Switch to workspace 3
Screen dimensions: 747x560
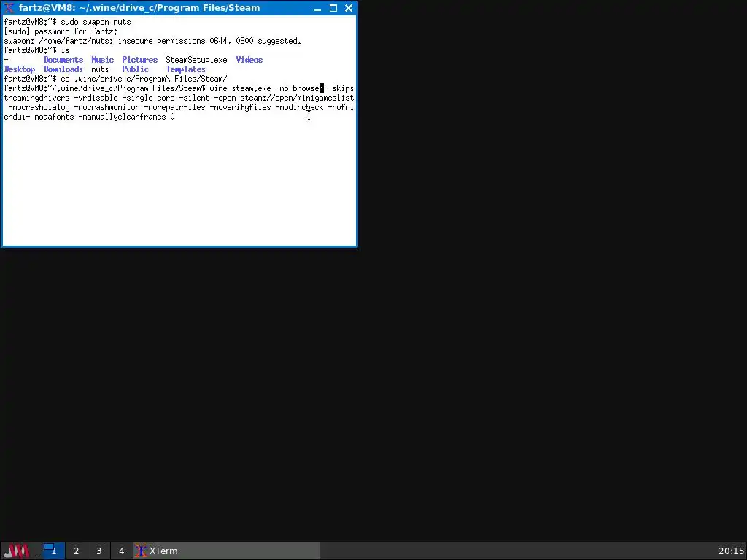[98, 551]
